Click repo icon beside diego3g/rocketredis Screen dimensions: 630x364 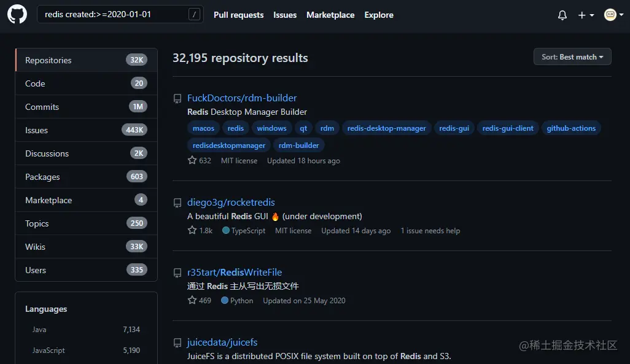[177, 203]
